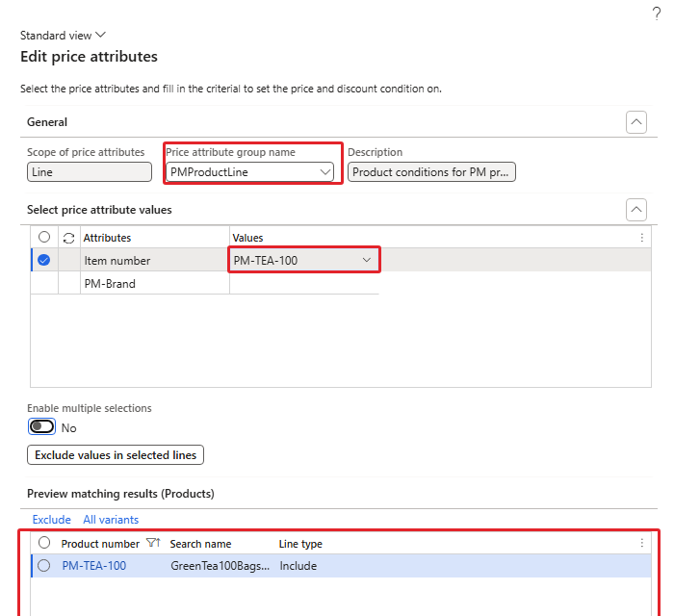Click the Values column header
Image resolution: width=674 pixels, height=616 pixels.
coord(247,238)
